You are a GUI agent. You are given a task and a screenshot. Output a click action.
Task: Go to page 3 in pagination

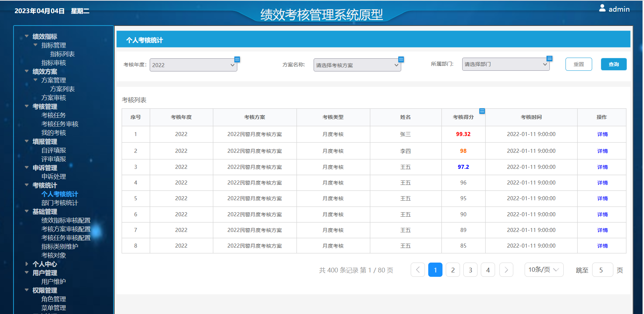(x=470, y=270)
